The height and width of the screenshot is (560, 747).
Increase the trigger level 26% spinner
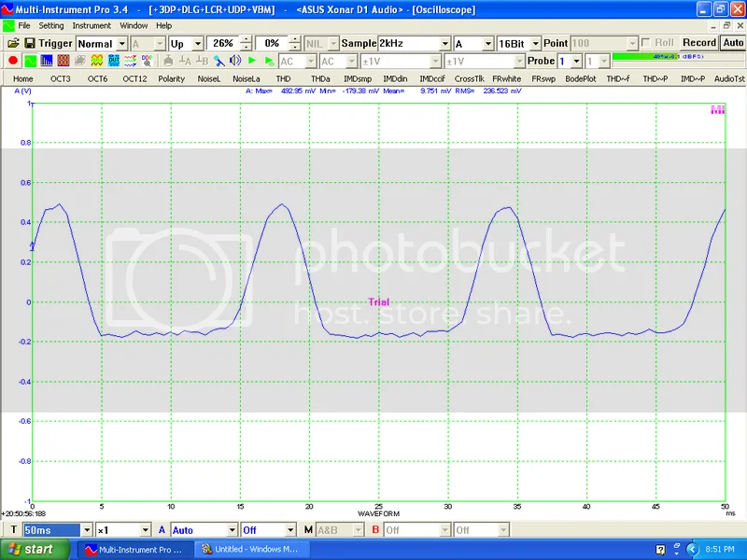(246, 40)
